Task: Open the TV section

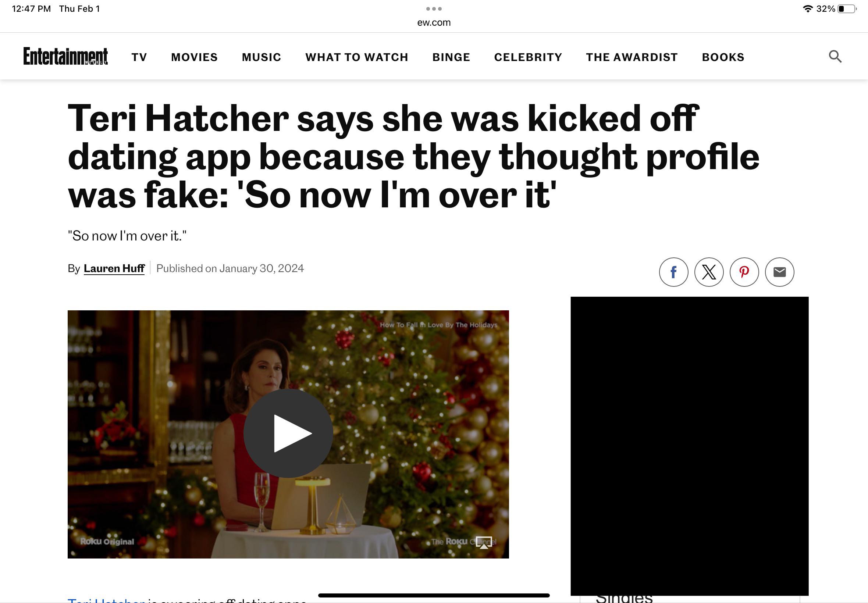Action: (x=139, y=57)
